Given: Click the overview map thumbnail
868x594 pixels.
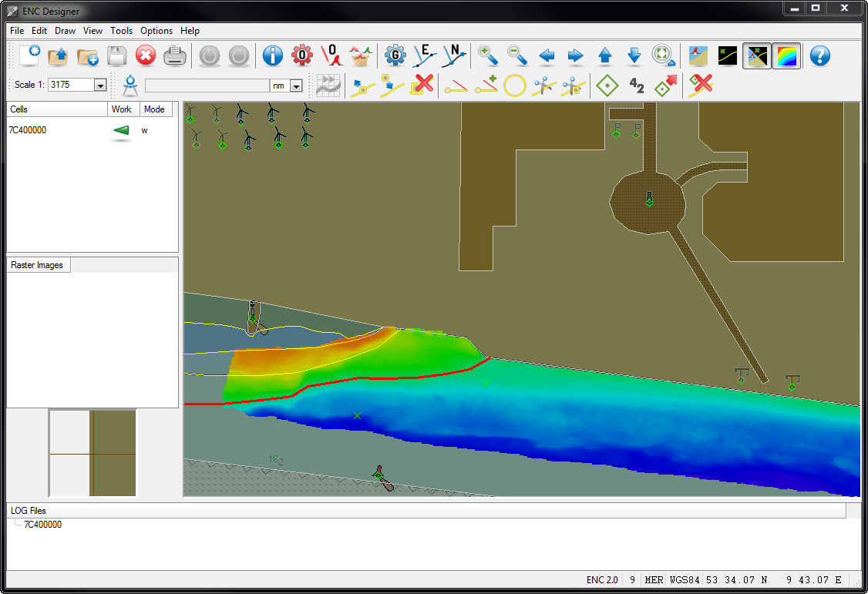Looking at the screenshot, I should pos(93,453).
